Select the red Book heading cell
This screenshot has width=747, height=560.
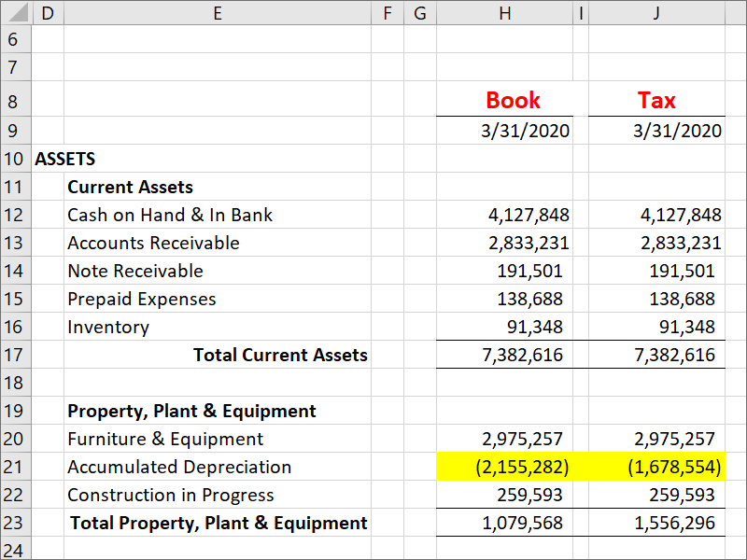point(504,100)
